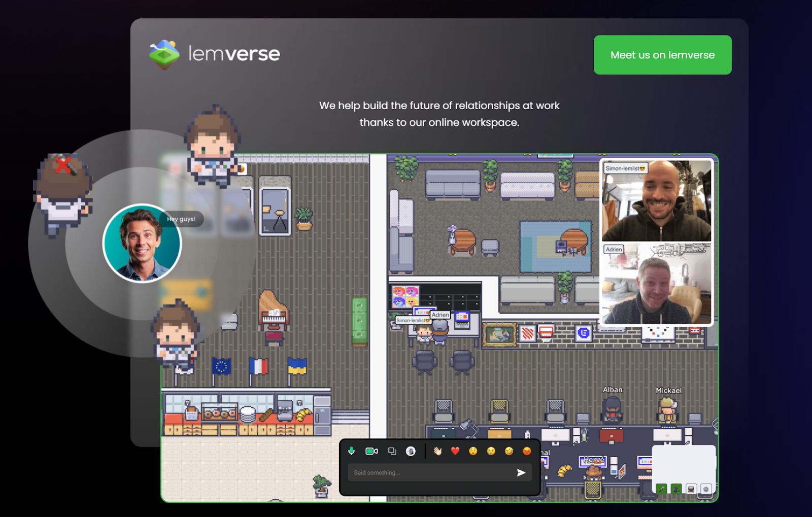The image size is (812, 517).
Task: Toggle the green microphone button bottom right
Action: point(661,489)
